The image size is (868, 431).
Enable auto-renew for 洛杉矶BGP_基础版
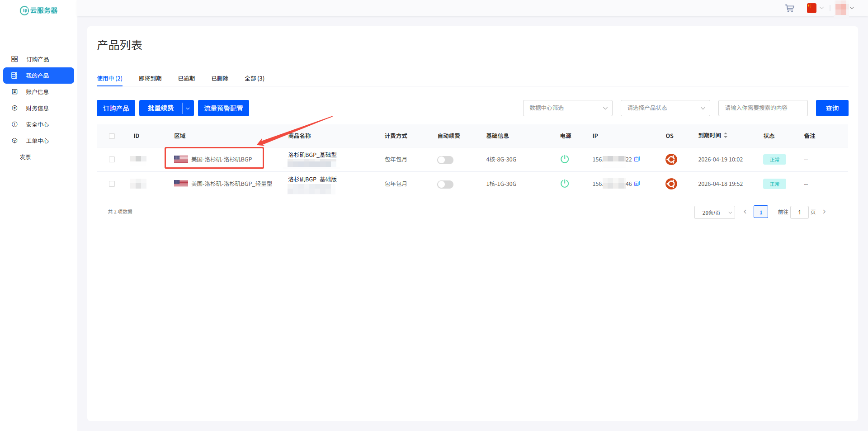click(445, 185)
